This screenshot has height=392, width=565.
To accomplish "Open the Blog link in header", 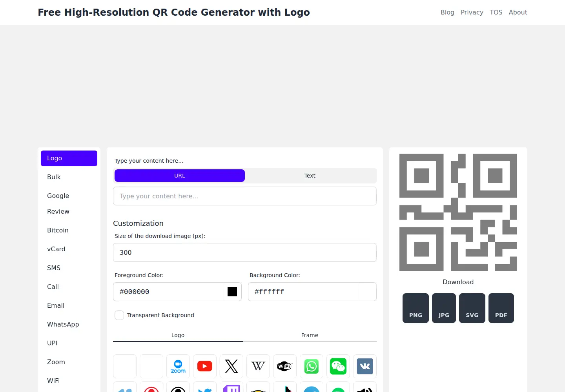I will 447,12.
